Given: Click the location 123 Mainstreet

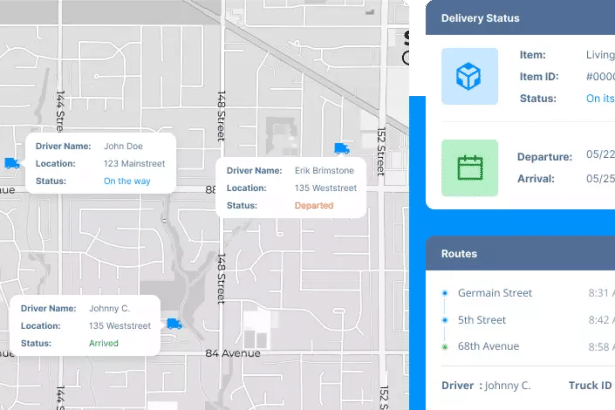Looking at the screenshot, I should pyautogui.click(x=134, y=164).
